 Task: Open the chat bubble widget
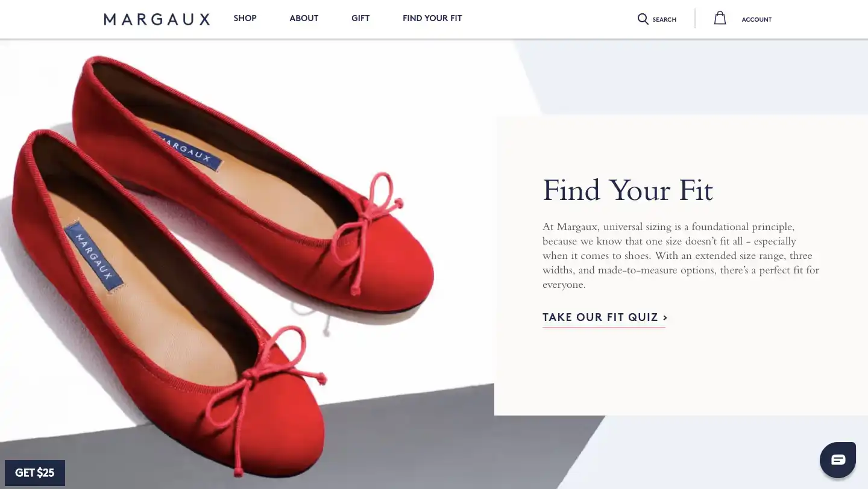point(838,460)
